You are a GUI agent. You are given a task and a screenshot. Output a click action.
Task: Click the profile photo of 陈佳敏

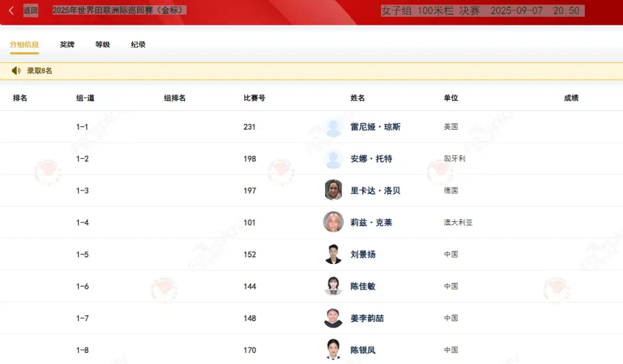click(x=334, y=286)
